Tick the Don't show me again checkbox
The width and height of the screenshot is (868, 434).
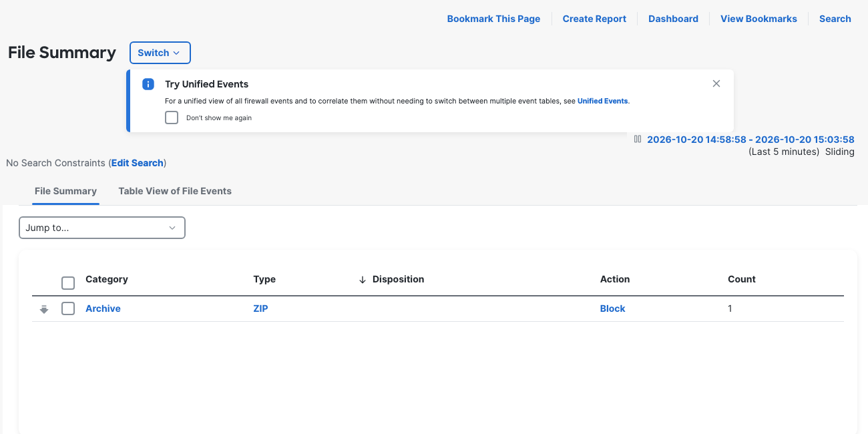[172, 118]
